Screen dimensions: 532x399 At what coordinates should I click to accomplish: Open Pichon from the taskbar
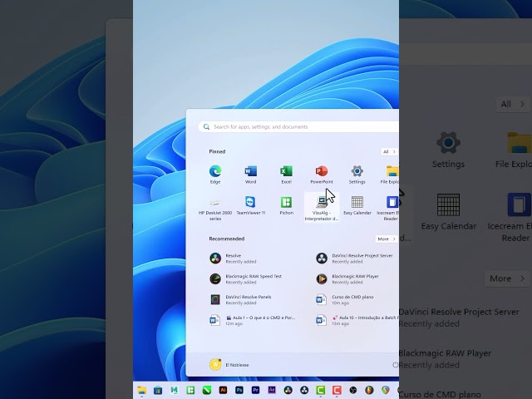[x=190, y=390]
